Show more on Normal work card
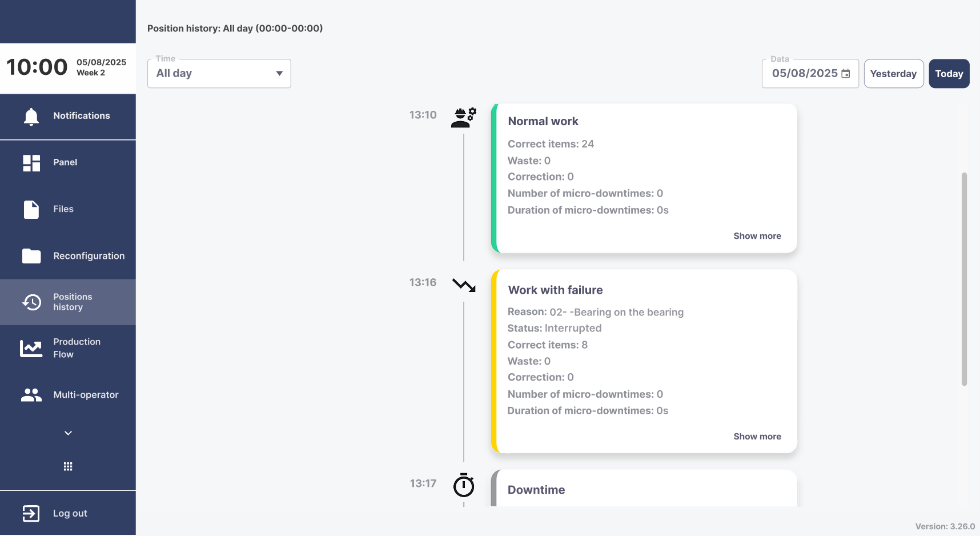Viewport: 980px width, 536px height. click(x=757, y=236)
